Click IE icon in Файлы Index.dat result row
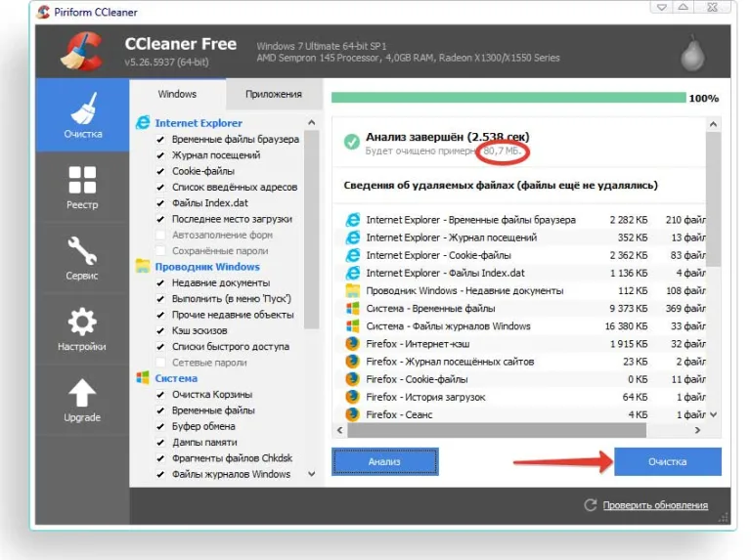 352,273
